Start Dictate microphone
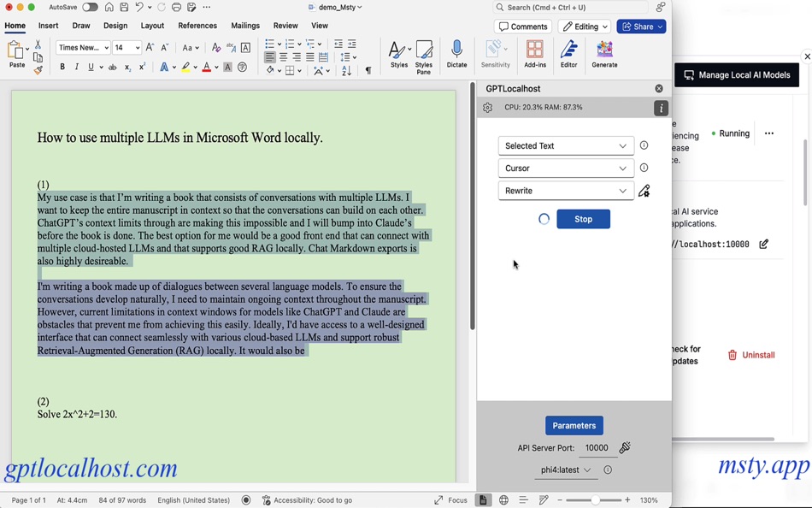 click(456, 54)
